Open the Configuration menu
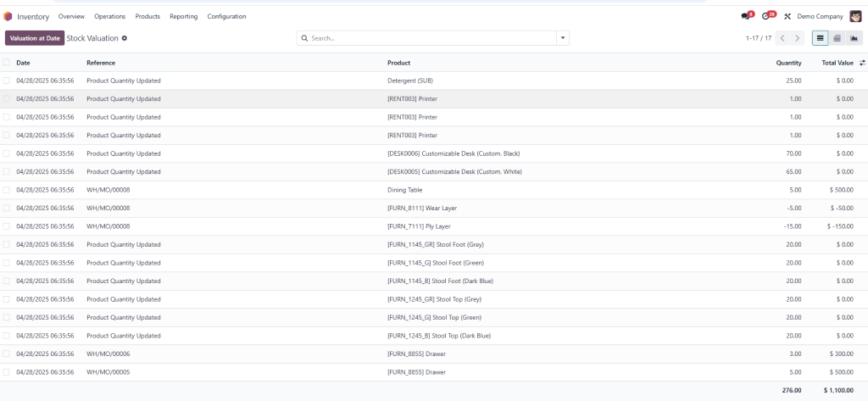This screenshot has height=401, width=868. click(x=226, y=16)
